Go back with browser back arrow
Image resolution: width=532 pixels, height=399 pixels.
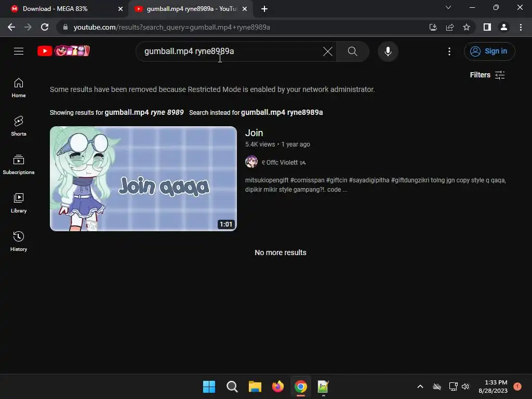(x=11, y=27)
